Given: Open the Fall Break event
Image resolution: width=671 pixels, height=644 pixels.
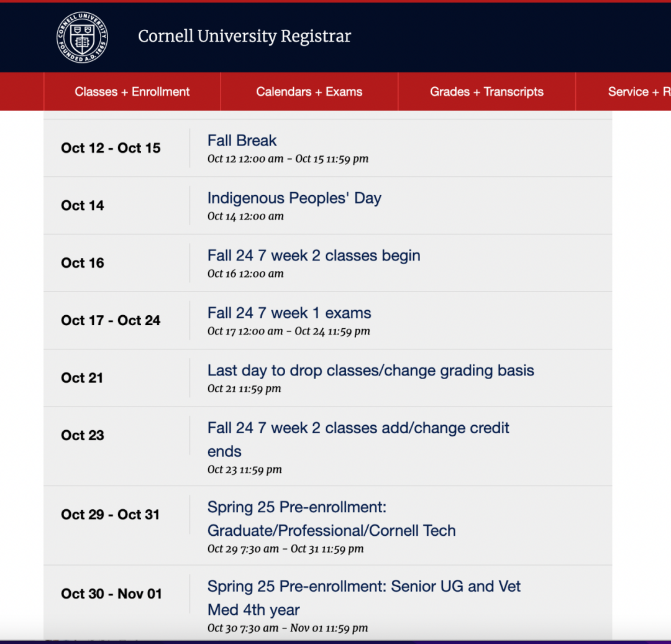Looking at the screenshot, I should 242,140.
